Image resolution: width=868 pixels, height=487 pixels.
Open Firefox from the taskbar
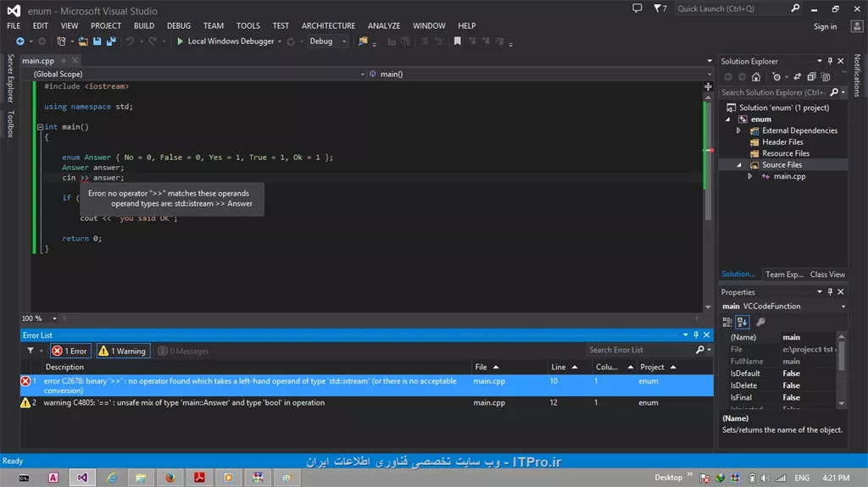(x=170, y=478)
